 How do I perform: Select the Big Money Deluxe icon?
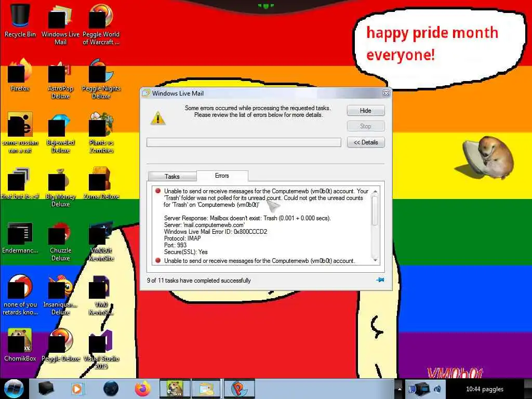[x=60, y=187]
